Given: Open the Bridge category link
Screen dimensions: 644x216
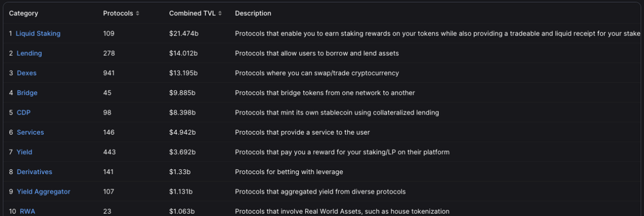Looking at the screenshot, I should point(27,93).
